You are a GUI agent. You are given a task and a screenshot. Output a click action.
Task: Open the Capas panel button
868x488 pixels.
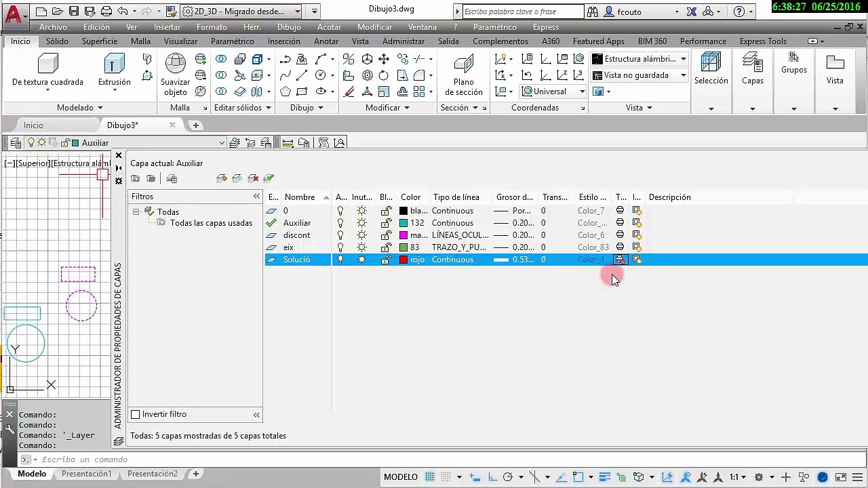point(752,68)
